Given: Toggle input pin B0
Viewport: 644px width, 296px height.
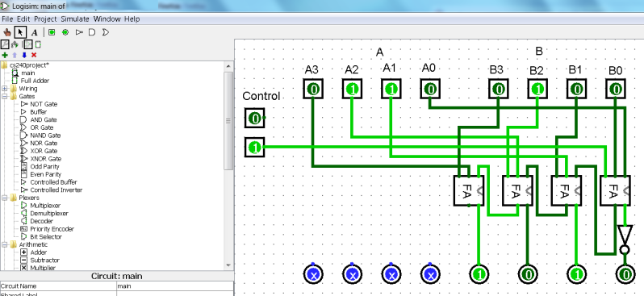Looking at the screenshot, I should [616, 89].
